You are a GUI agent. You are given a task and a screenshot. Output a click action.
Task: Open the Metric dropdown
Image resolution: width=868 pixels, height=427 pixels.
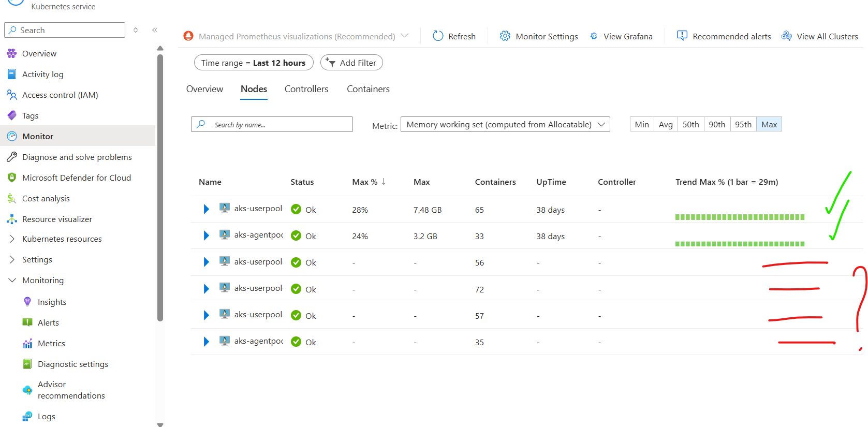[x=505, y=124]
